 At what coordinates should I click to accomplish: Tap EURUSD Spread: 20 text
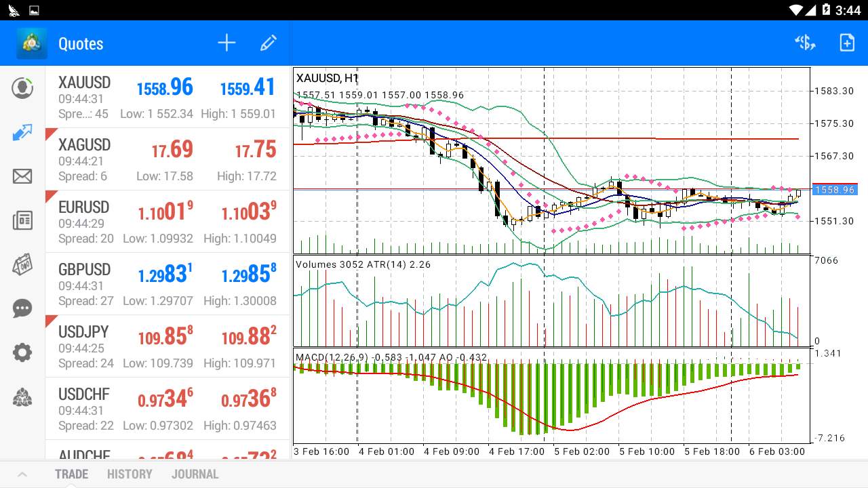[x=86, y=239]
